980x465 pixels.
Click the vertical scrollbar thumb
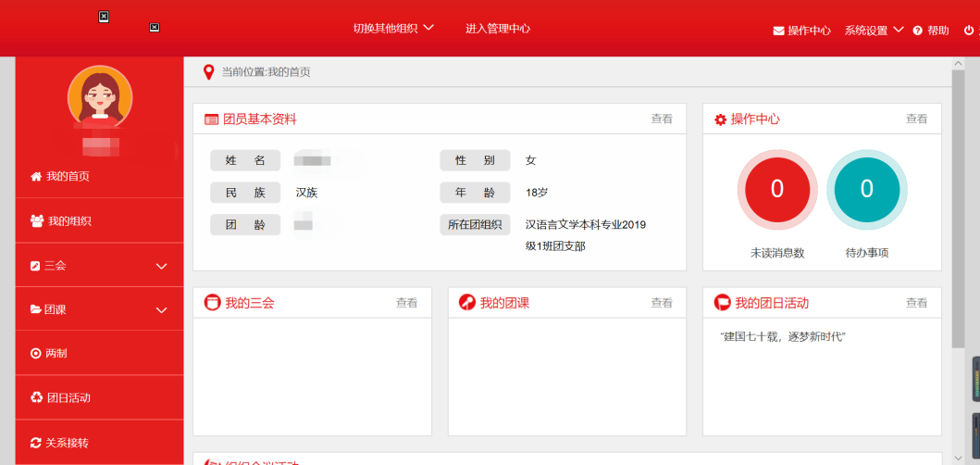[958, 208]
